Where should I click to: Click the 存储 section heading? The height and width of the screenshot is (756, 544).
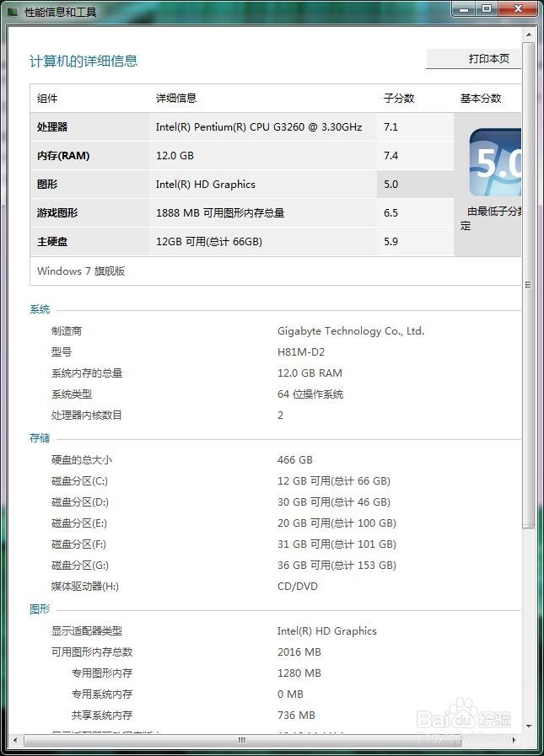point(40,438)
